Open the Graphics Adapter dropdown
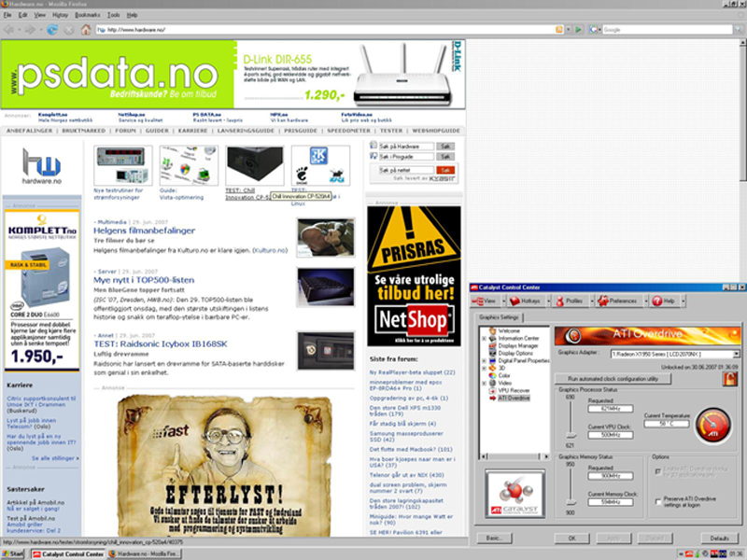 point(736,355)
